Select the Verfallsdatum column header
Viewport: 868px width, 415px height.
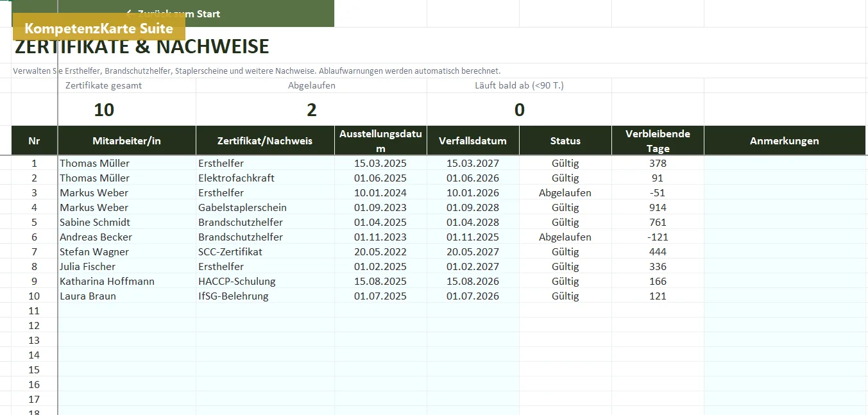tap(473, 140)
